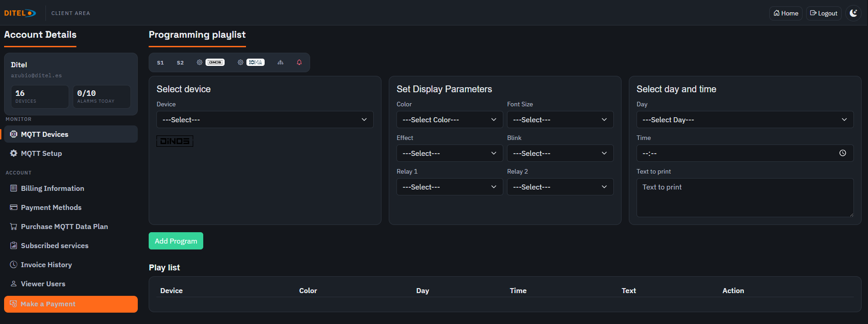Click the DINOS display preview image

coord(175,141)
